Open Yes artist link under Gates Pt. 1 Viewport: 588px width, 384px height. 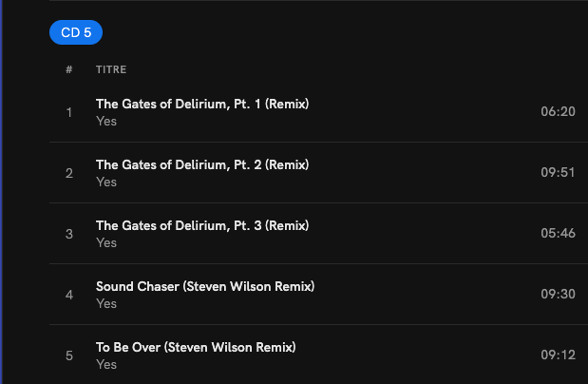point(106,121)
